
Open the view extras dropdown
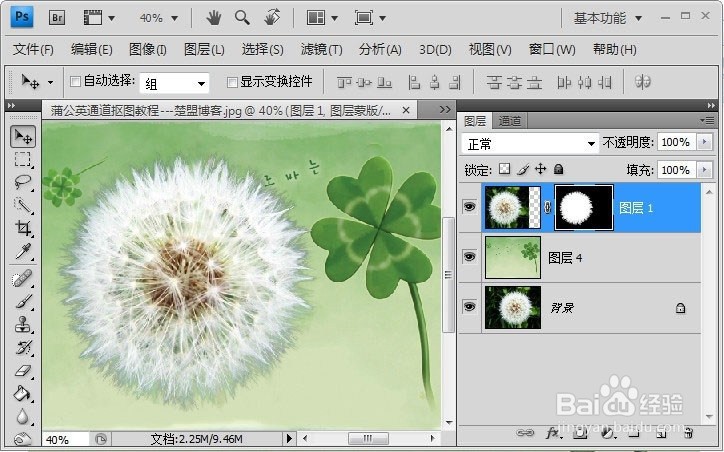pos(99,18)
